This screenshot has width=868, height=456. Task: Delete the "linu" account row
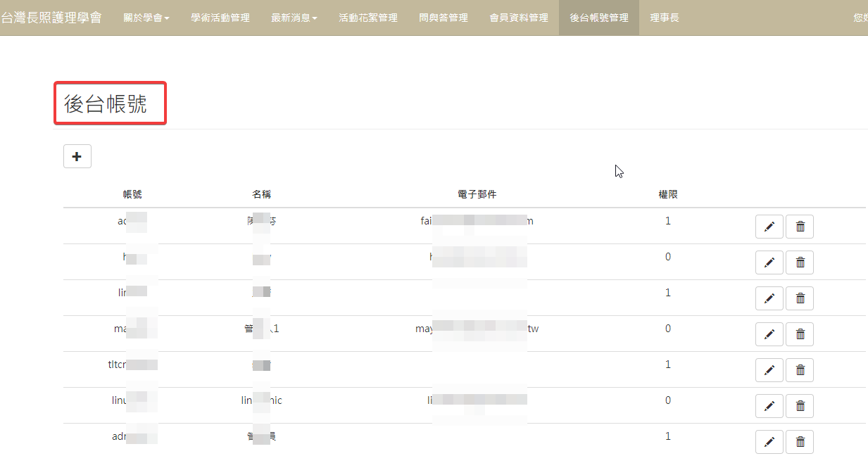tap(800, 406)
